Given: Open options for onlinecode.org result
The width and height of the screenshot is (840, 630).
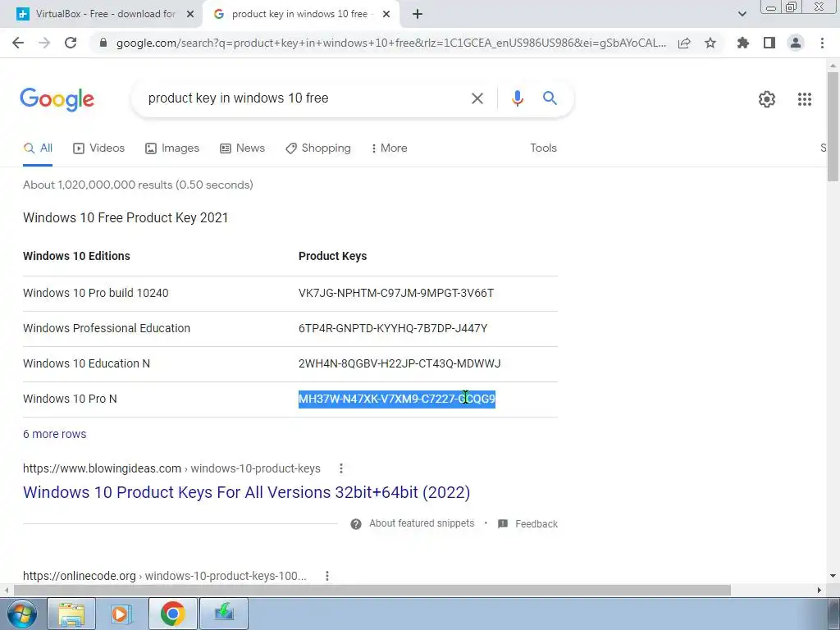Looking at the screenshot, I should [x=326, y=576].
